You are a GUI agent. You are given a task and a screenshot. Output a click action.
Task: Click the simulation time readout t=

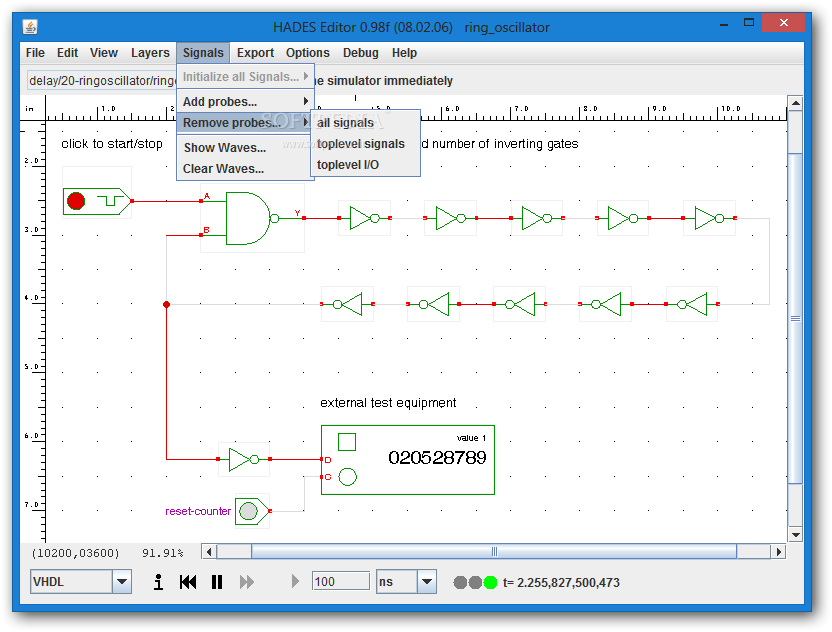point(561,583)
